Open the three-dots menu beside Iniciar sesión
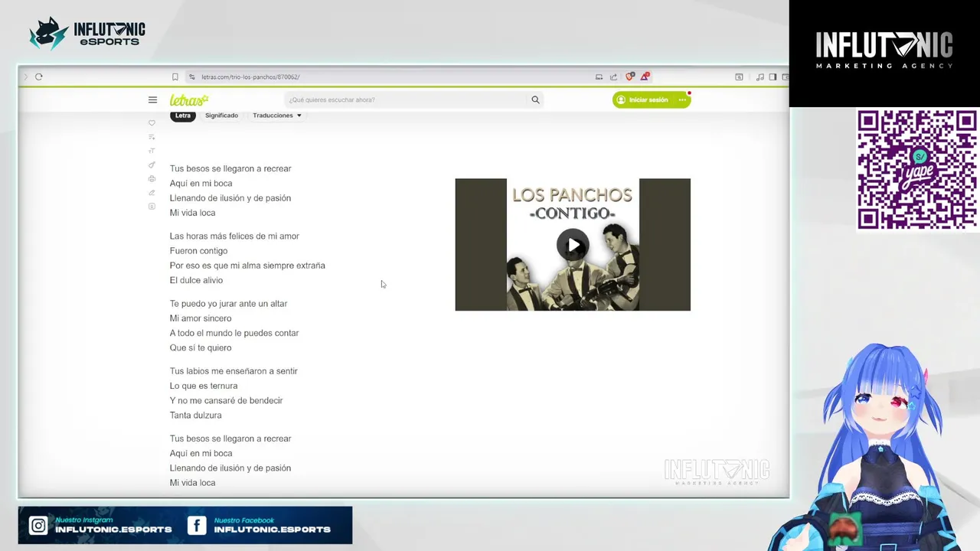Viewport: 980px width, 551px height. pos(682,99)
